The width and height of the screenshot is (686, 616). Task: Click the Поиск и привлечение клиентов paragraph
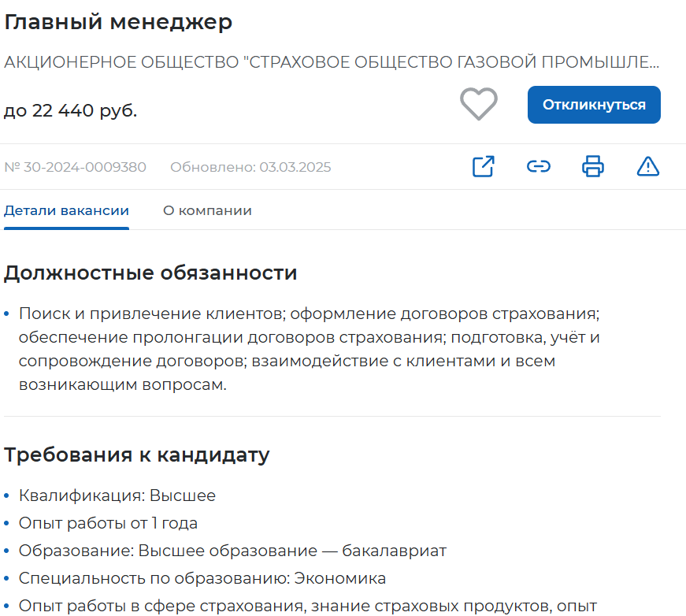309,349
